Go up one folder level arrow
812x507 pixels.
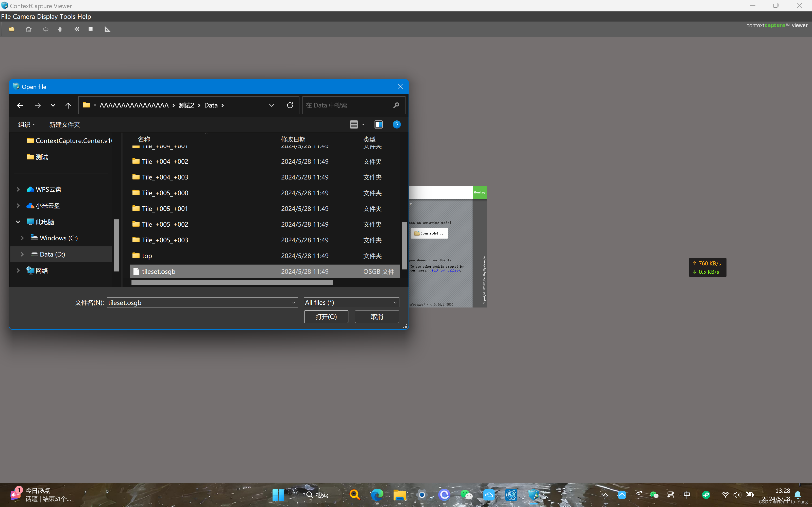pos(68,106)
